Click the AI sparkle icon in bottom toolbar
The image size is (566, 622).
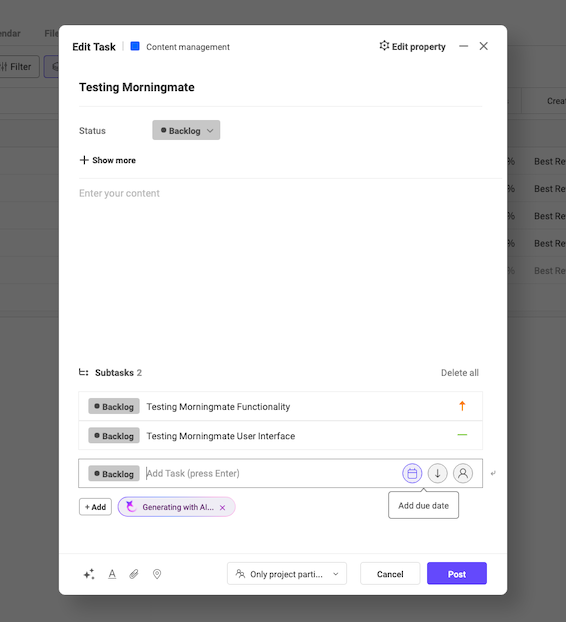click(x=89, y=574)
